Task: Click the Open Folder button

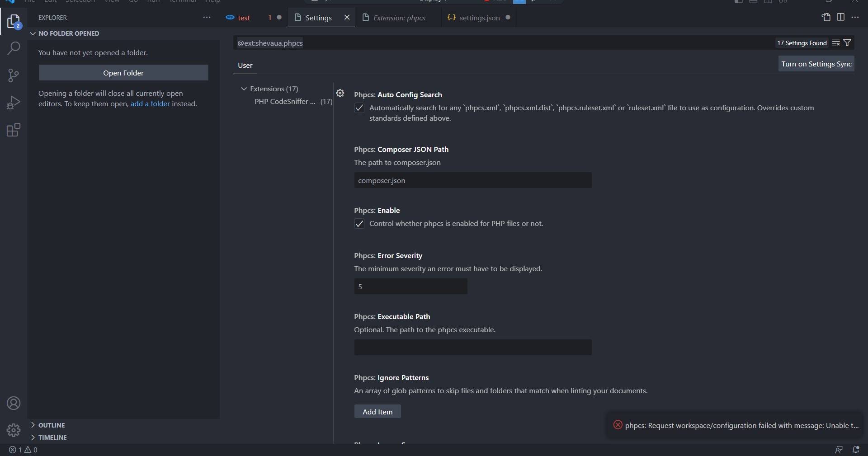Action: tap(123, 73)
